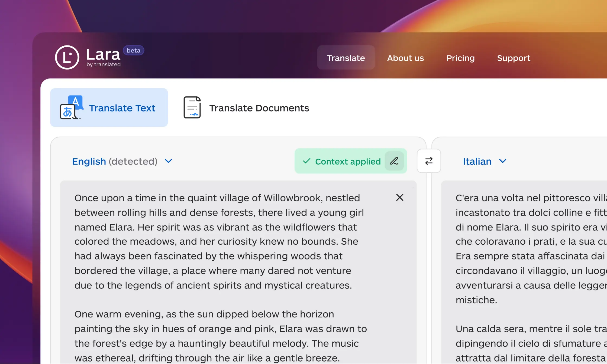This screenshot has height=364, width=607.
Task: Click the beta badge next to Lara
Action: pyautogui.click(x=133, y=51)
